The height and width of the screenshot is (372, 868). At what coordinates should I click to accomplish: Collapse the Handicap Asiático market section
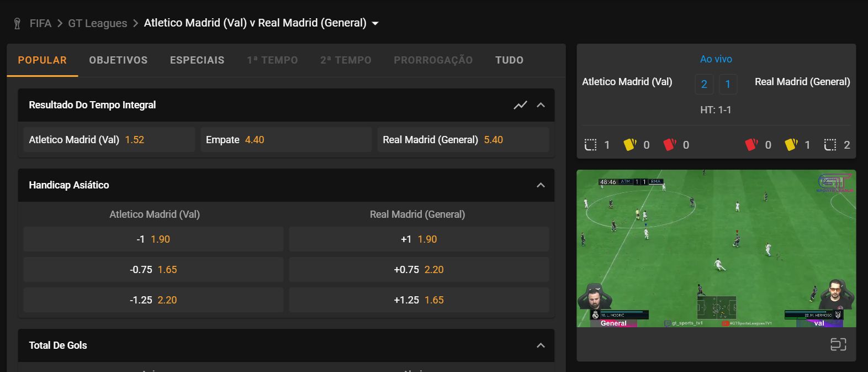[541, 185]
